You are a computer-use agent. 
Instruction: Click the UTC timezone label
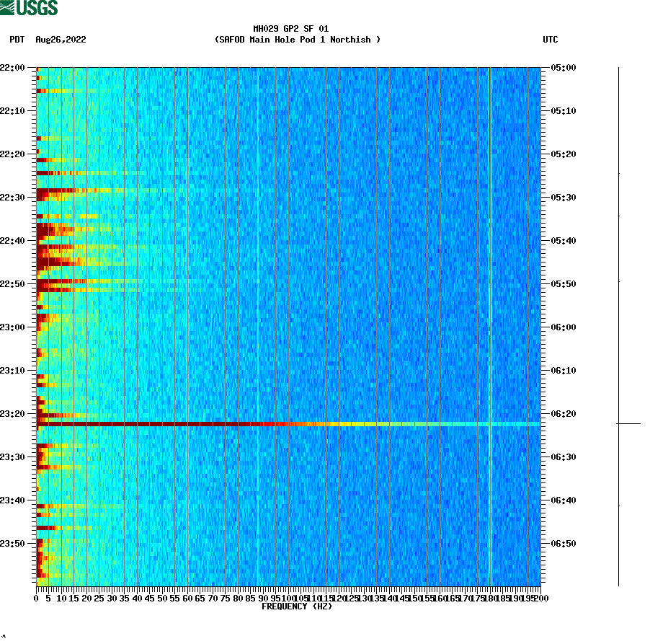[x=551, y=40]
